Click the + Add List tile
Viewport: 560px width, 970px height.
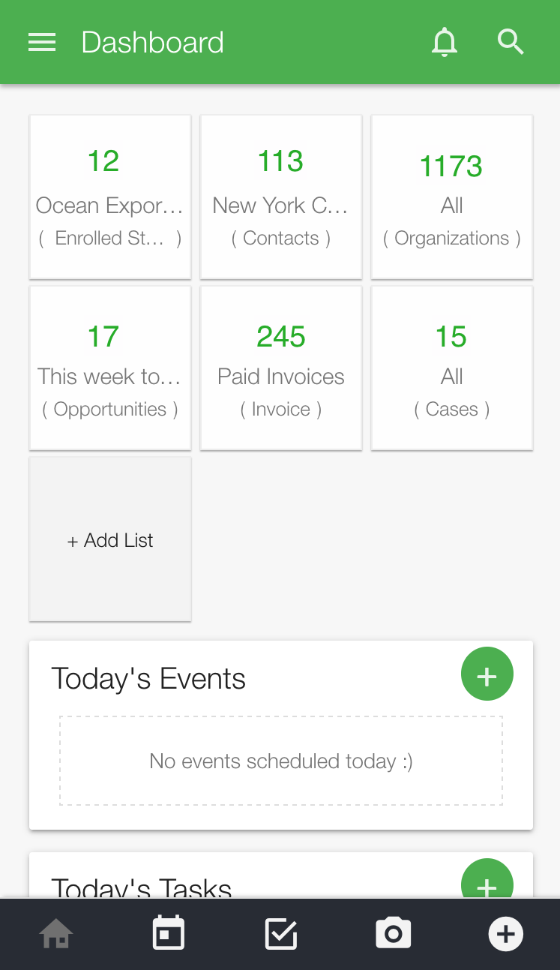click(110, 540)
